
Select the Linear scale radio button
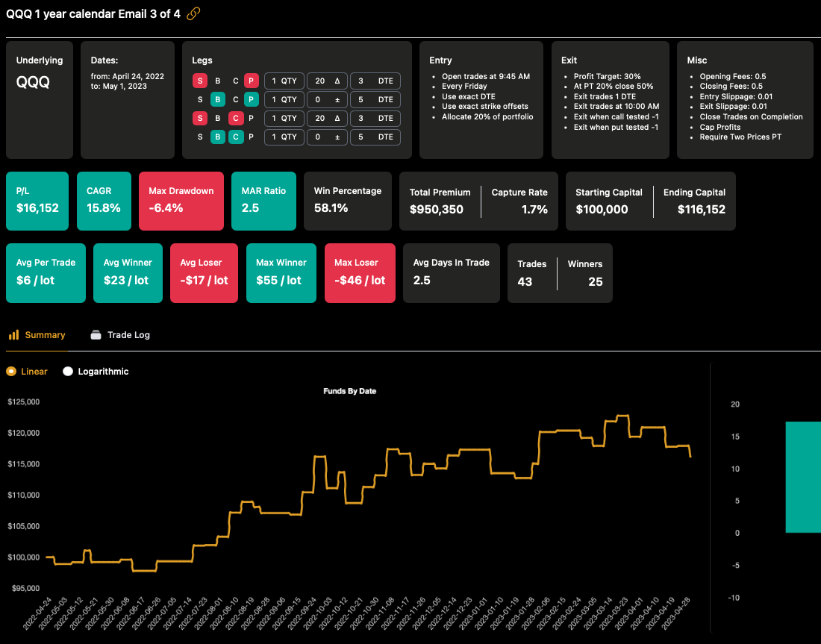pos(11,372)
